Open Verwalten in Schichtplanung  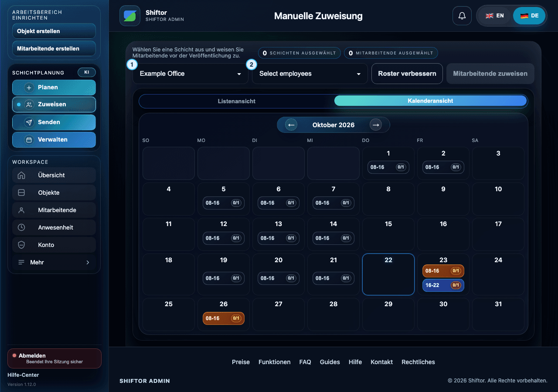pos(54,140)
